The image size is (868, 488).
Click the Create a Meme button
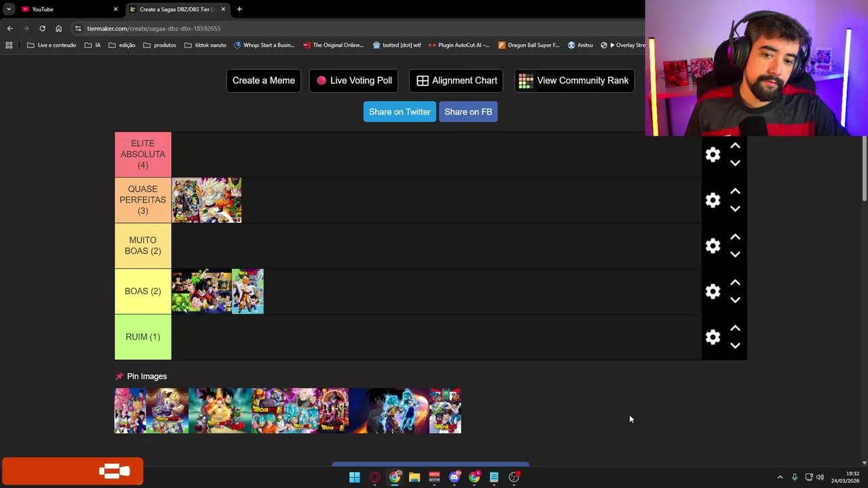pos(264,81)
